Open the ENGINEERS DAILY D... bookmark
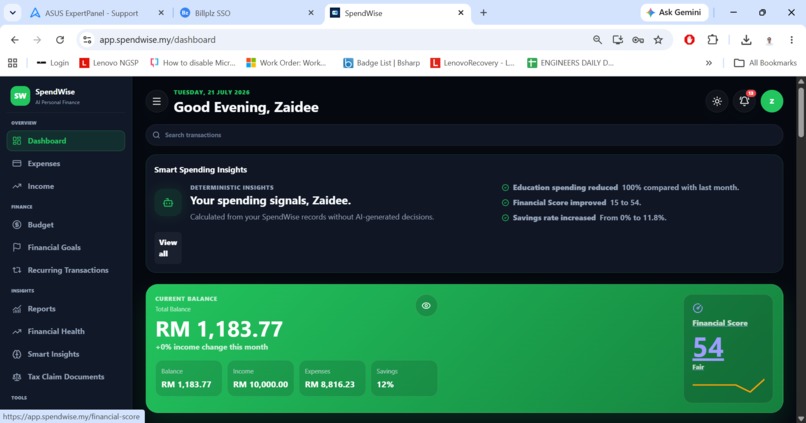Screen dimensions: 806x423 pos(571,63)
